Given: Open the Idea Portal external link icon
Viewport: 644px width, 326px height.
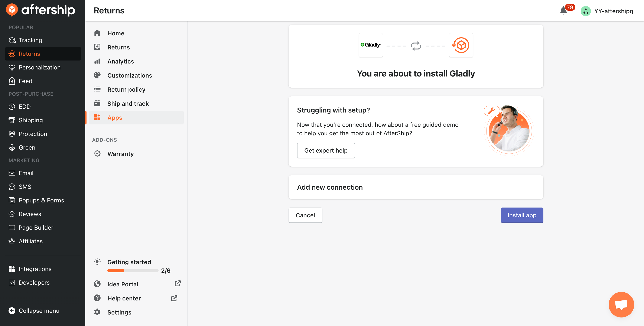Looking at the screenshot, I should pyautogui.click(x=178, y=284).
